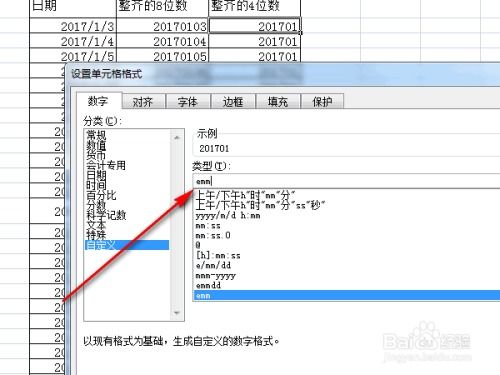The height and width of the screenshot is (375, 500).
Task: Click the 整齐的8位数 header cell
Action: (x=162, y=7)
